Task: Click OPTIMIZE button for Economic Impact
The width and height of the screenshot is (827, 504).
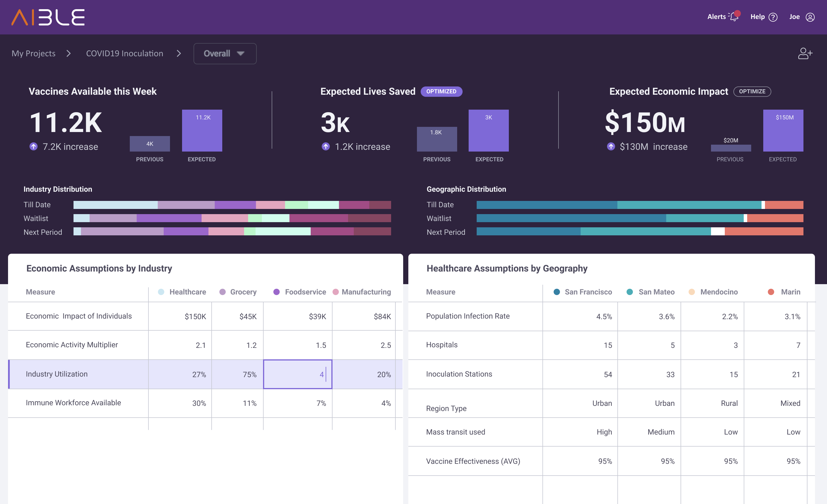Action: coord(752,92)
